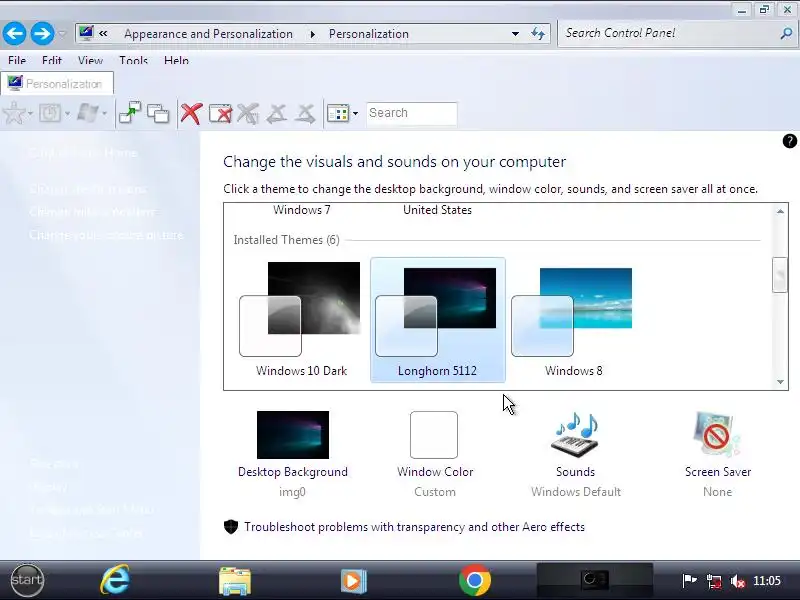The image size is (800, 600).
Task: Open Screen Saver settings icon
Action: (x=717, y=434)
